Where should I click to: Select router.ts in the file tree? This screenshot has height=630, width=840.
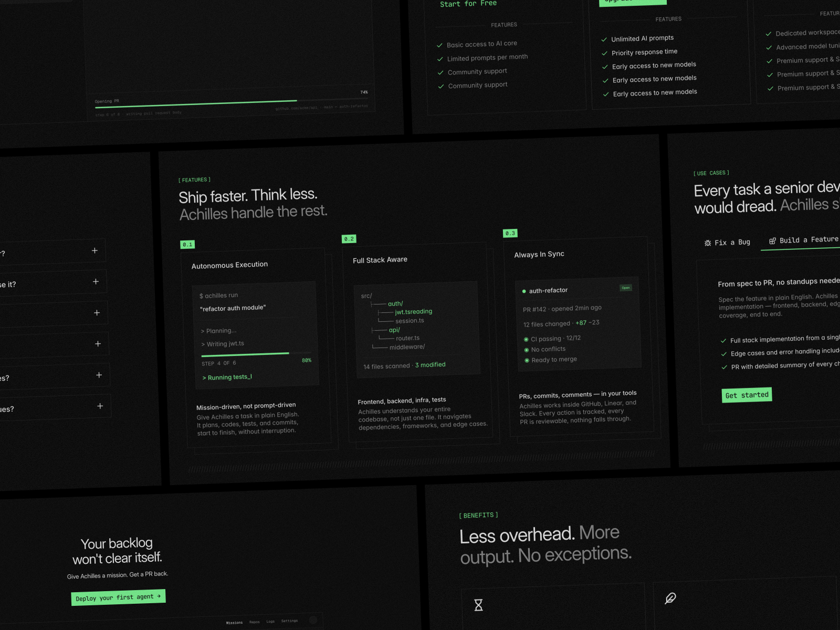click(408, 338)
